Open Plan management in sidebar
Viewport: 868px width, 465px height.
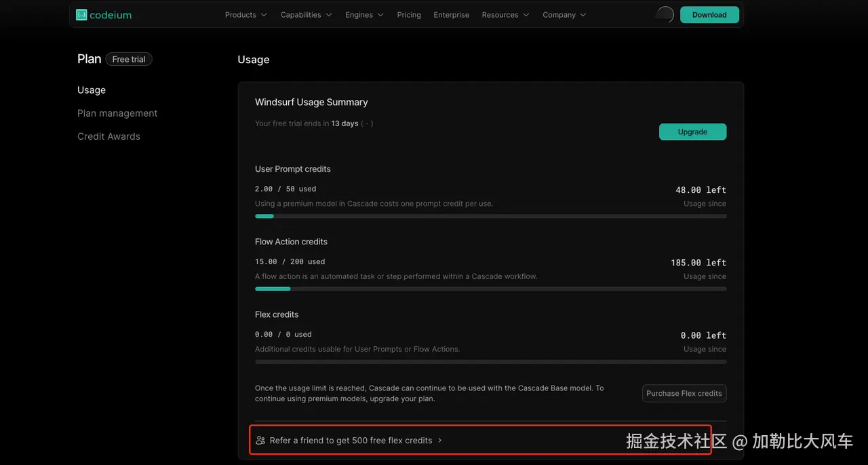click(x=117, y=113)
